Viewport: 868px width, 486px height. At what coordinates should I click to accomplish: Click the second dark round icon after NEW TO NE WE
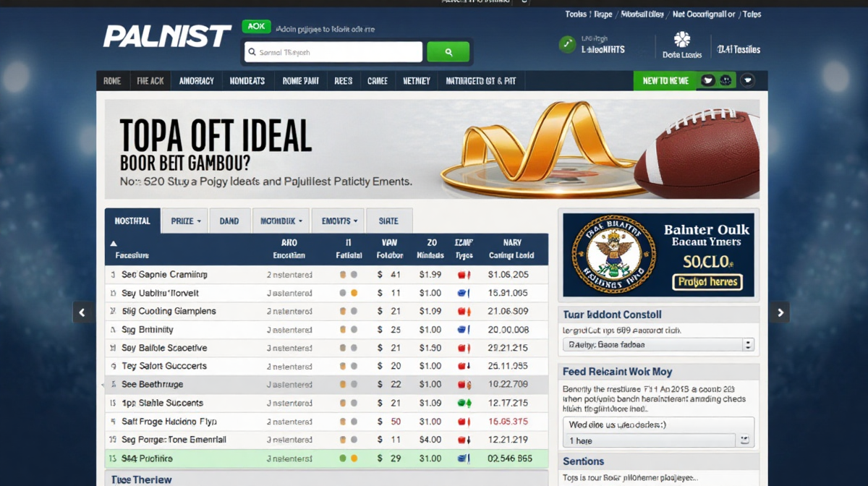(727, 81)
